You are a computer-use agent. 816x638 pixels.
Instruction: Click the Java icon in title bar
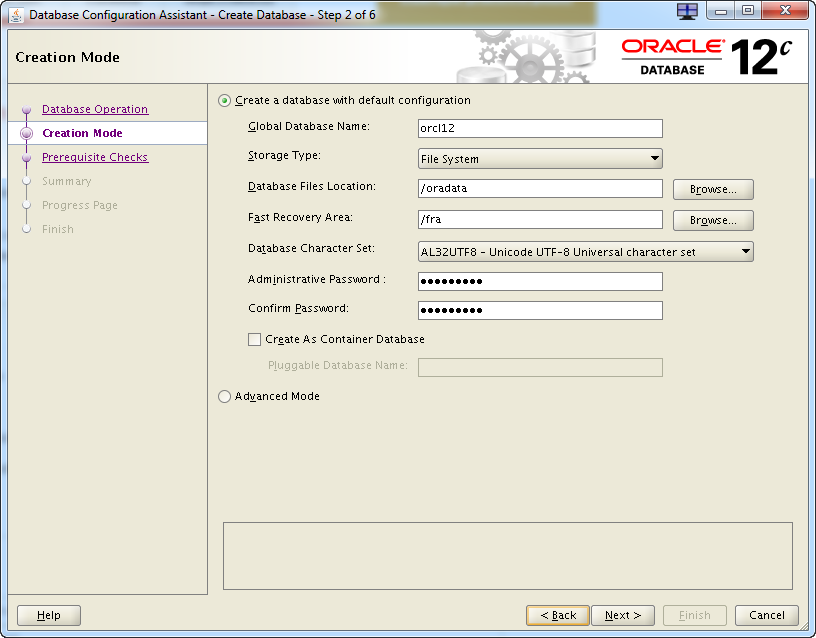(16, 15)
